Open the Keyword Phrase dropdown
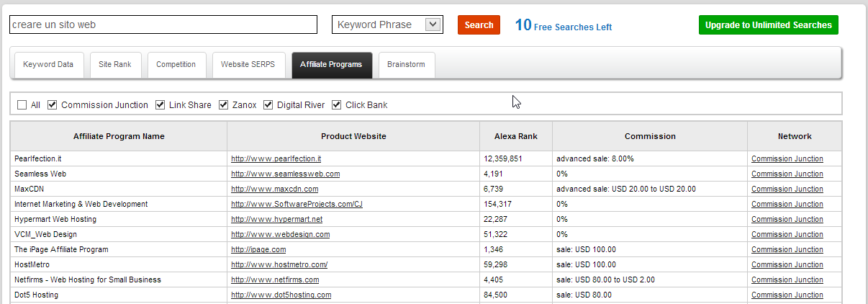 (386, 24)
